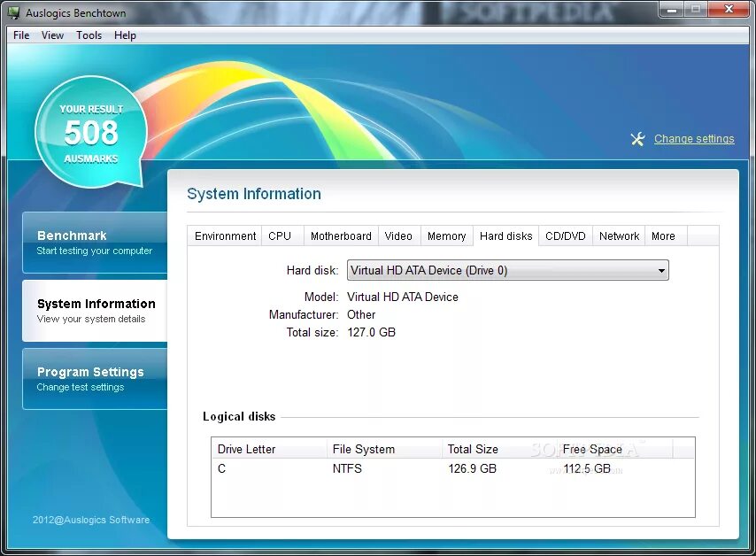This screenshot has height=556, width=756.
Task: Switch to the CPU tab
Action: pyautogui.click(x=282, y=236)
